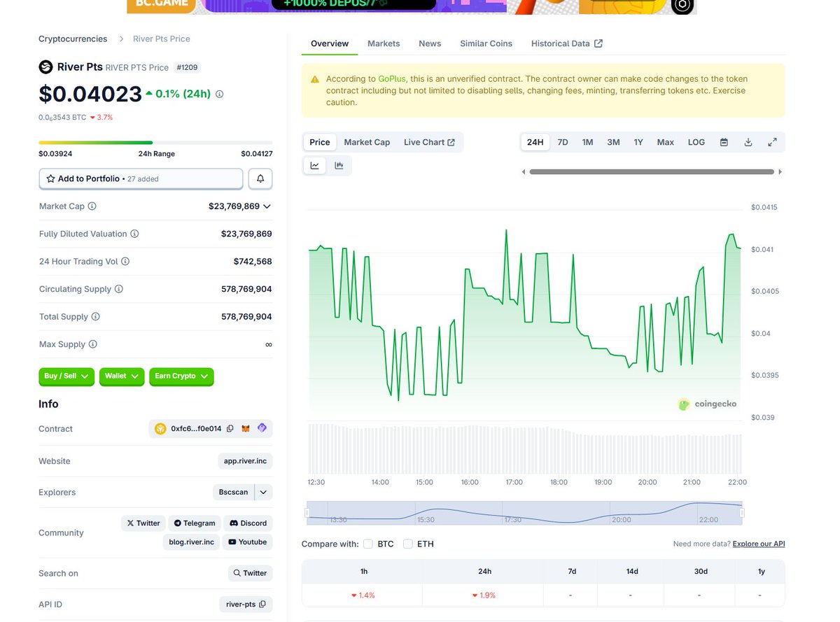Click the right handle of chart navigator
840x622 pixels.
tap(742, 513)
